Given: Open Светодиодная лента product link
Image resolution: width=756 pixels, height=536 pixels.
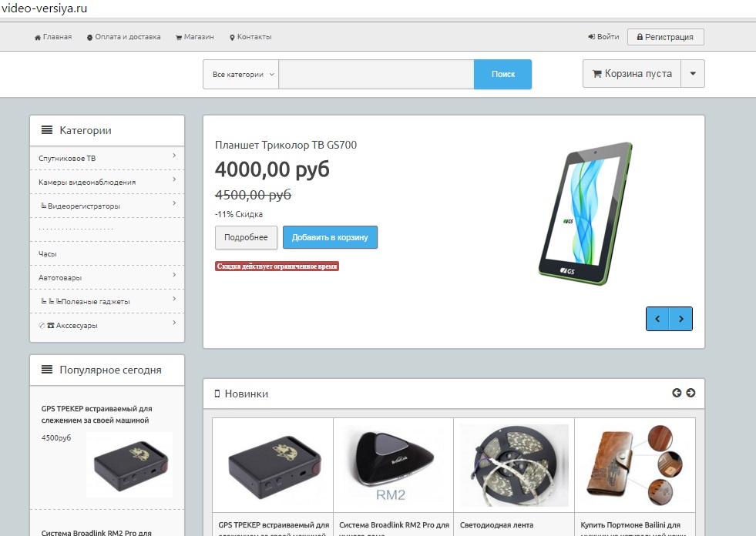Looking at the screenshot, I should pyautogui.click(x=496, y=525).
